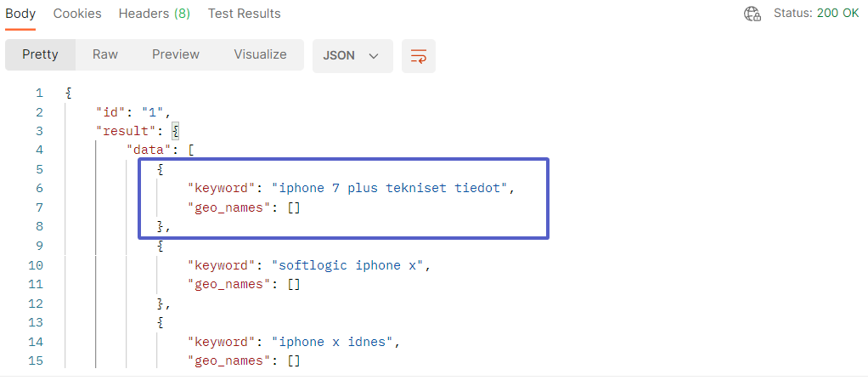The width and height of the screenshot is (868, 386).
Task: Click the "id" key on line 2
Action: 110,112
